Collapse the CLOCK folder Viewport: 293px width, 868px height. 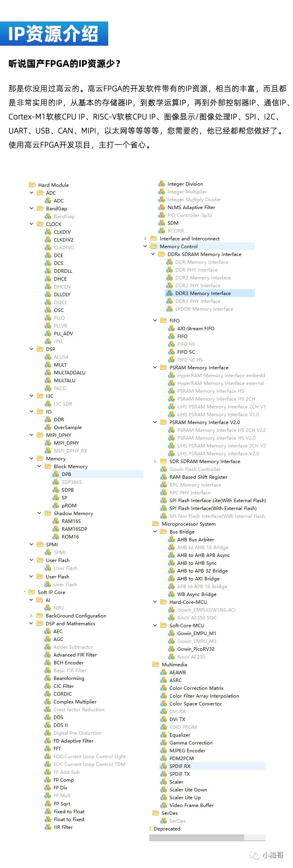point(32,224)
